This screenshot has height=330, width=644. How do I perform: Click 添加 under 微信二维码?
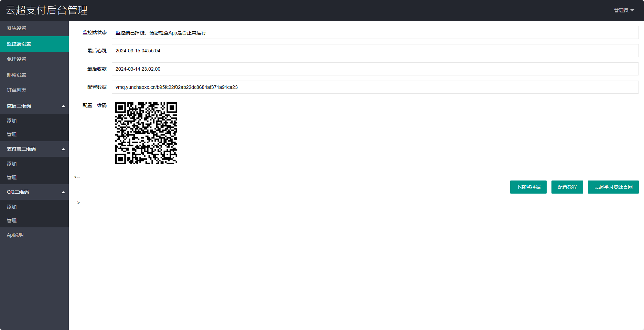(x=12, y=121)
